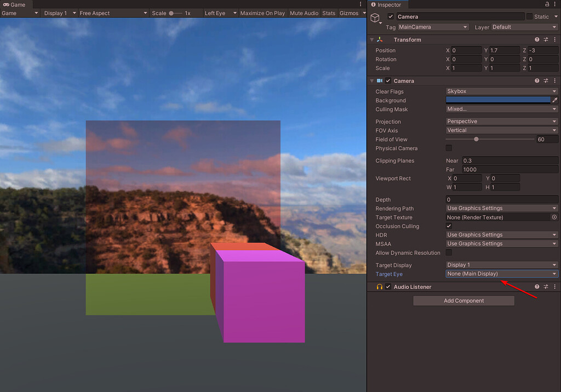Click the cube gizmo icon next to Camera name

(x=375, y=18)
